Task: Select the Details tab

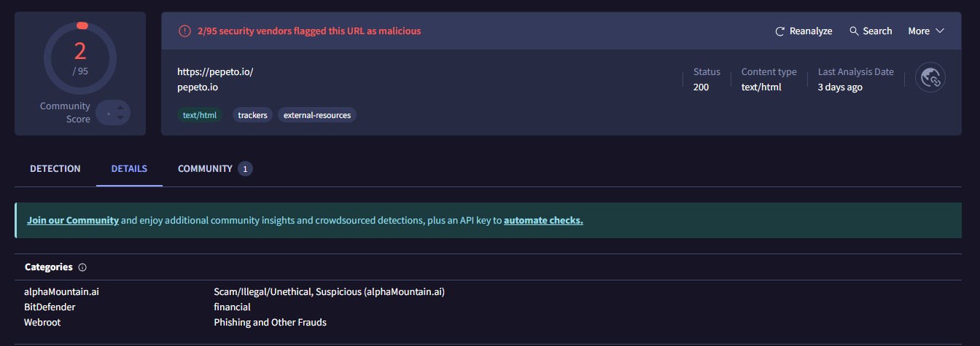Action: tap(129, 169)
